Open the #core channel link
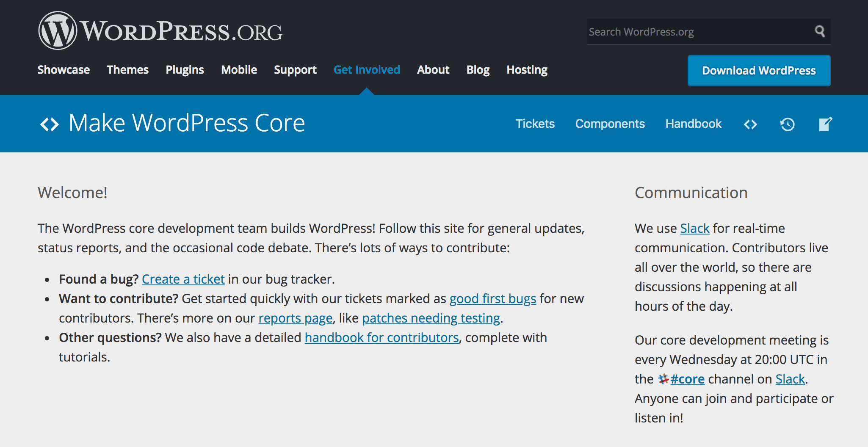Image resolution: width=868 pixels, height=447 pixels. [687, 379]
